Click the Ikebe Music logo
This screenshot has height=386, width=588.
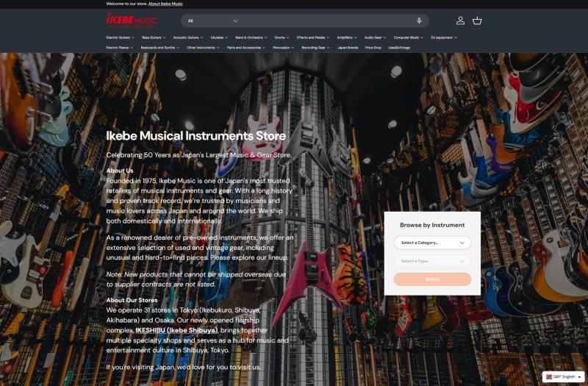coord(131,20)
